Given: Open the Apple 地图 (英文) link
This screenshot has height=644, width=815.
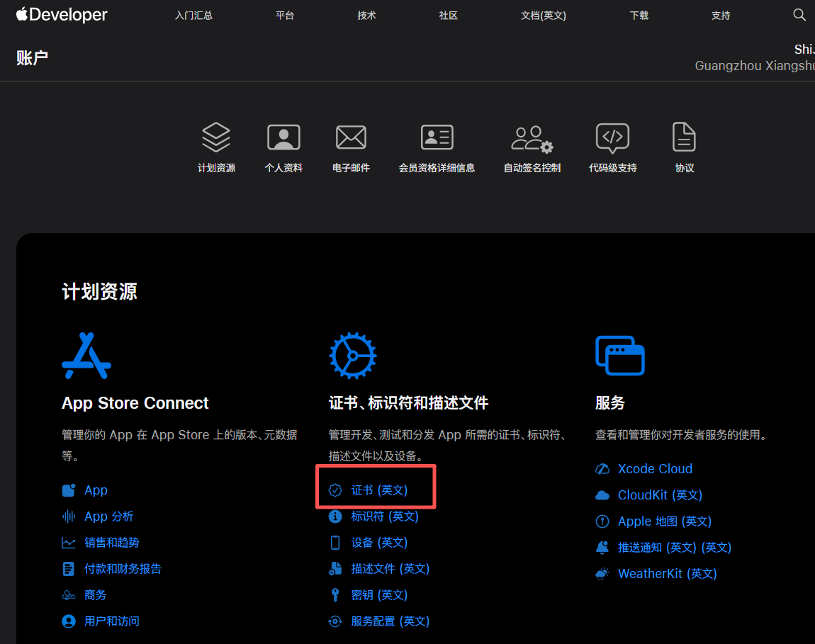Looking at the screenshot, I should 665,521.
